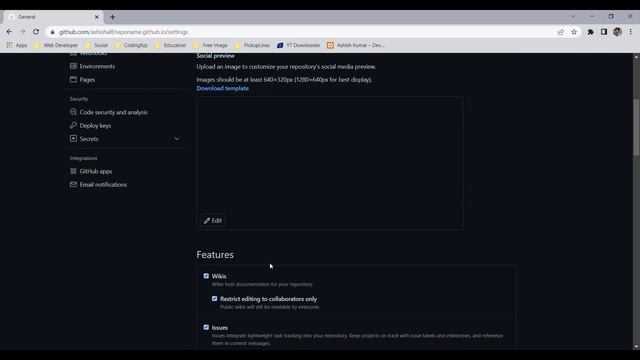The image size is (640, 360).
Task: Close the General tab
Action: click(97, 17)
